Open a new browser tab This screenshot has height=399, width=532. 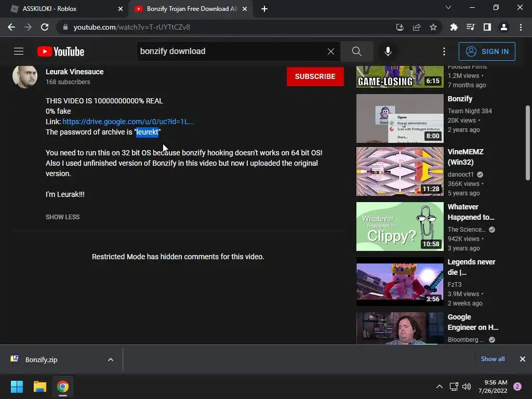coord(264,9)
